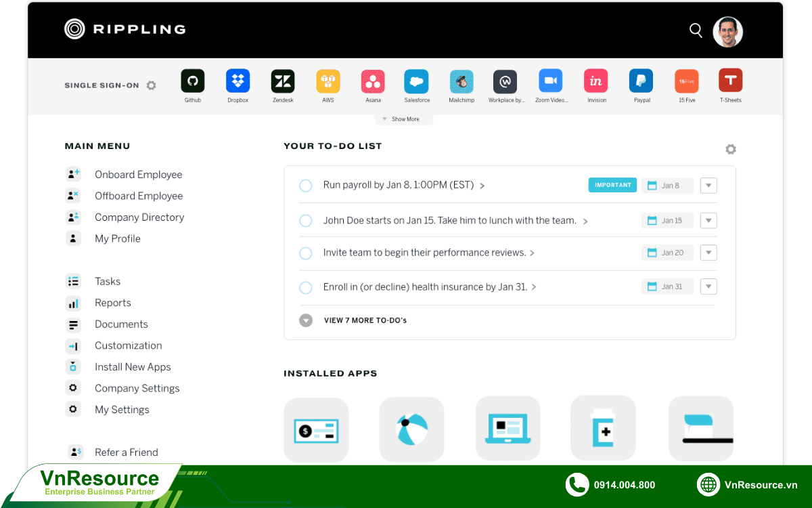
Task: Launch the Paypal app icon
Action: point(641,81)
